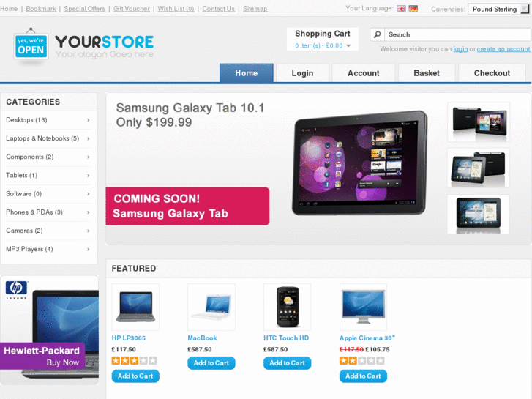Click the 'yes, we're OPEN' store logo
This screenshot has height=399, width=532.
click(x=31, y=46)
